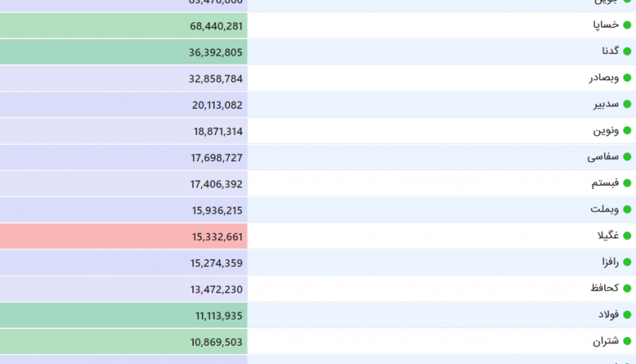Open the رافزا symbol
This screenshot has height=364, width=636.
click(611, 261)
